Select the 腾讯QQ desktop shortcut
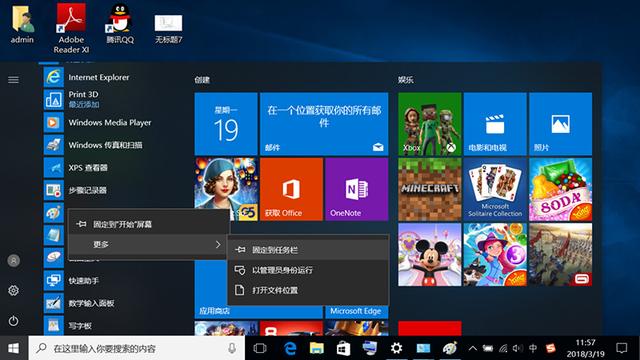 point(120,24)
